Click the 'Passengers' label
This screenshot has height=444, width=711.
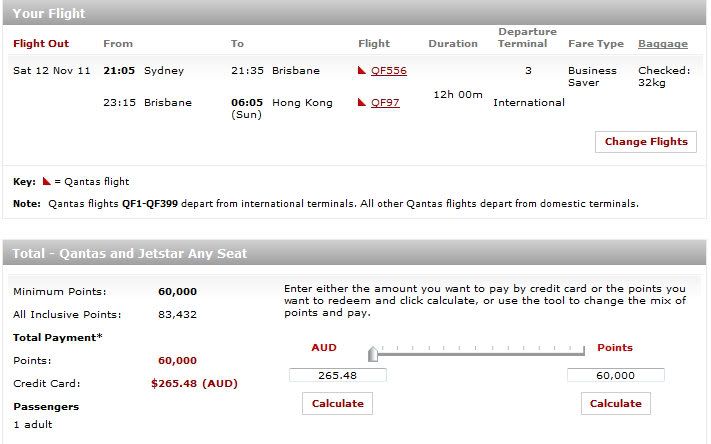pyautogui.click(x=46, y=407)
